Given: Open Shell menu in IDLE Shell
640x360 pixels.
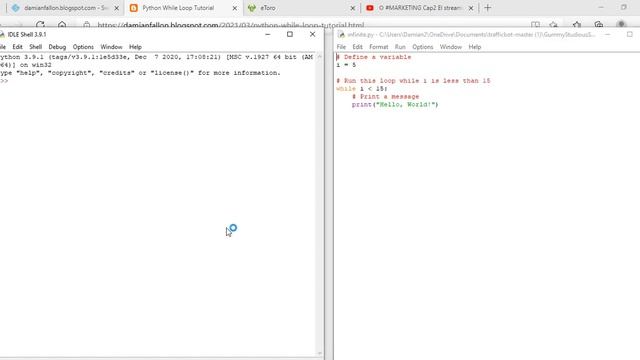Looking at the screenshot, I should (36, 47).
